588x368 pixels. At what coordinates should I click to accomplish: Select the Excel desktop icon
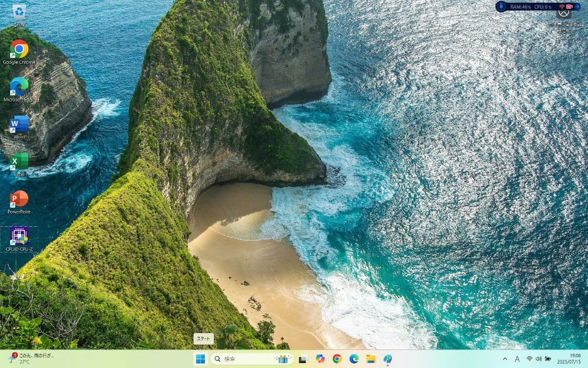pyautogui.click(x=18, y=162)
